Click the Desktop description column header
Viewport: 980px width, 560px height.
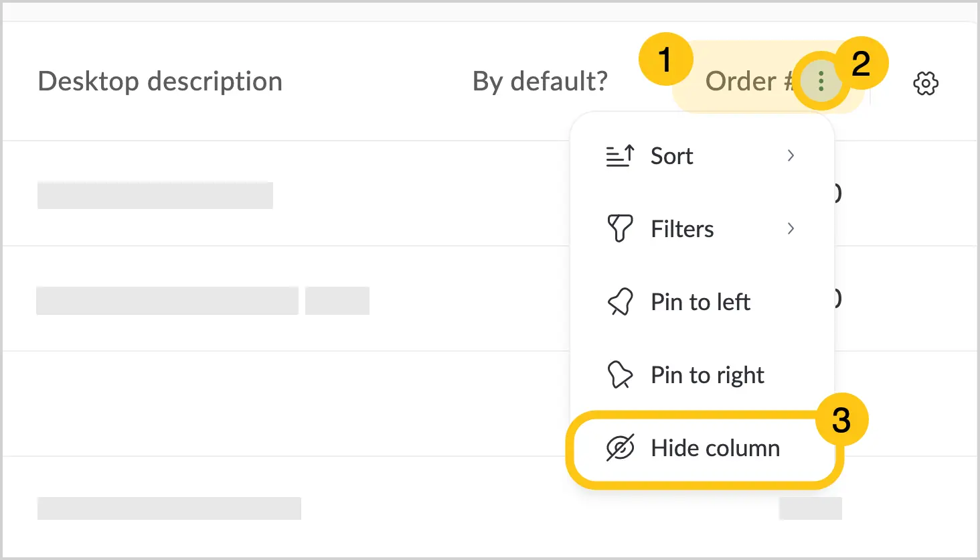point(160,81)
